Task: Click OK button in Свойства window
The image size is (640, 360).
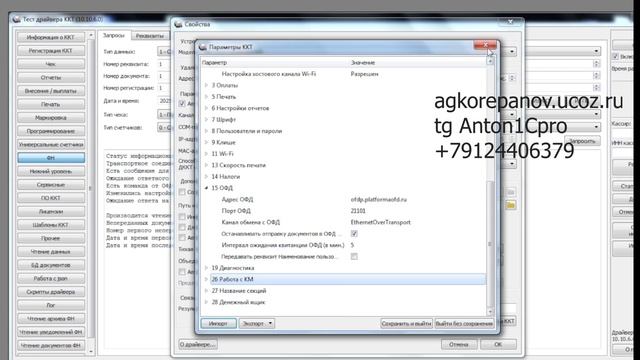Action: coord(498,344)
